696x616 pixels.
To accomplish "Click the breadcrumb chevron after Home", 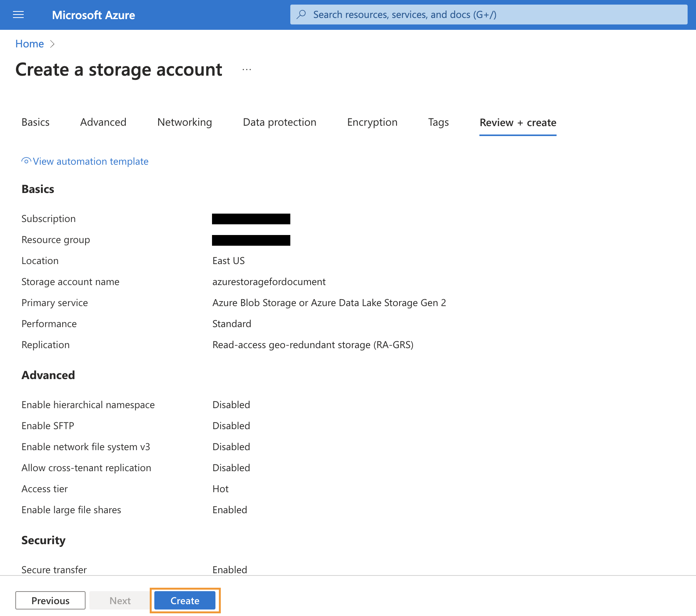I will (52, 44).
